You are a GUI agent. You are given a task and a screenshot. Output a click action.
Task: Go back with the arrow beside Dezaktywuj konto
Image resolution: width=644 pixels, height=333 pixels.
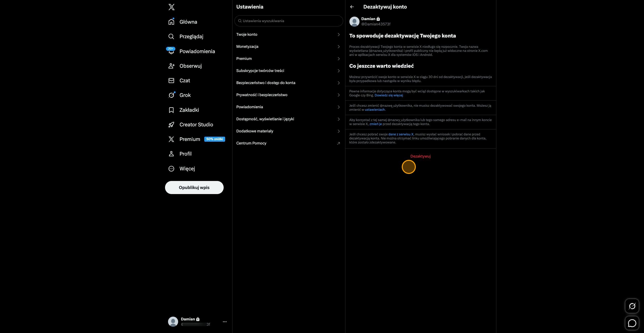352,7
